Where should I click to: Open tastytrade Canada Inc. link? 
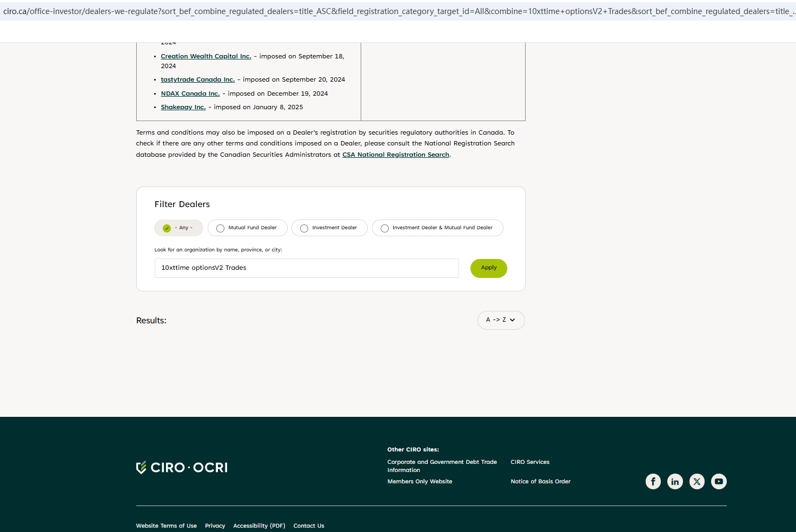point(198,79)
